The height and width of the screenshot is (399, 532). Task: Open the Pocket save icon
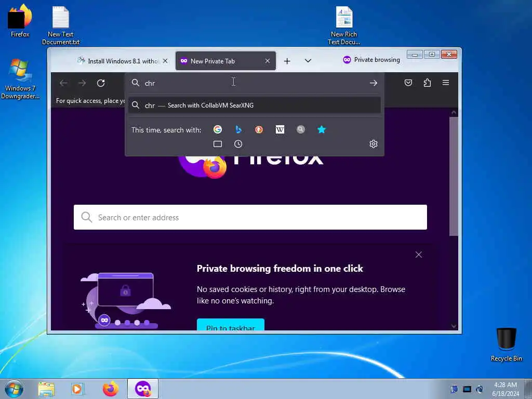[408, 83]
